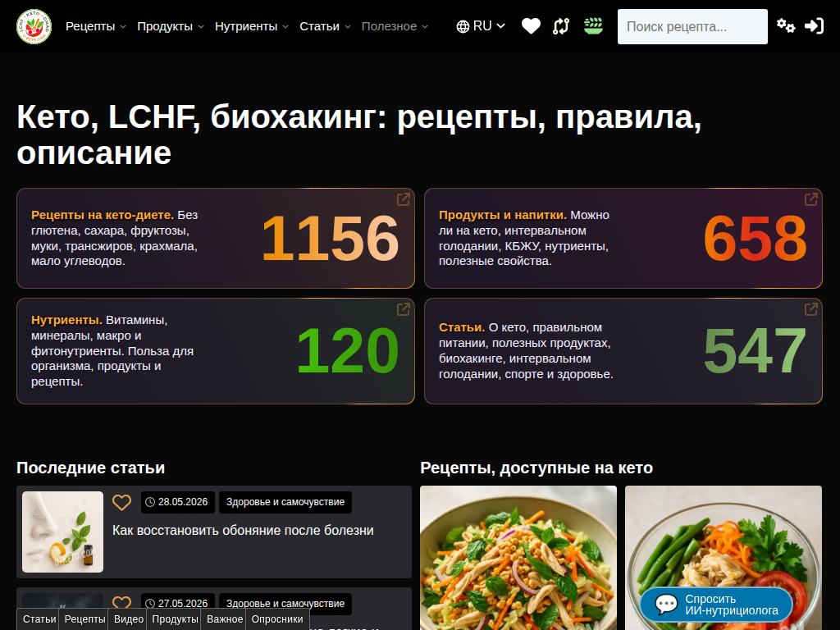The image size is (840, 630).
Task: Open the RU language selector
Action: tap(481, 26)
